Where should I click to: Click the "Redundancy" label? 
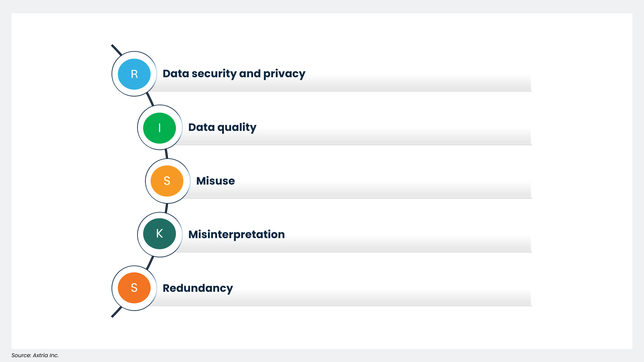tap(198, 288)
